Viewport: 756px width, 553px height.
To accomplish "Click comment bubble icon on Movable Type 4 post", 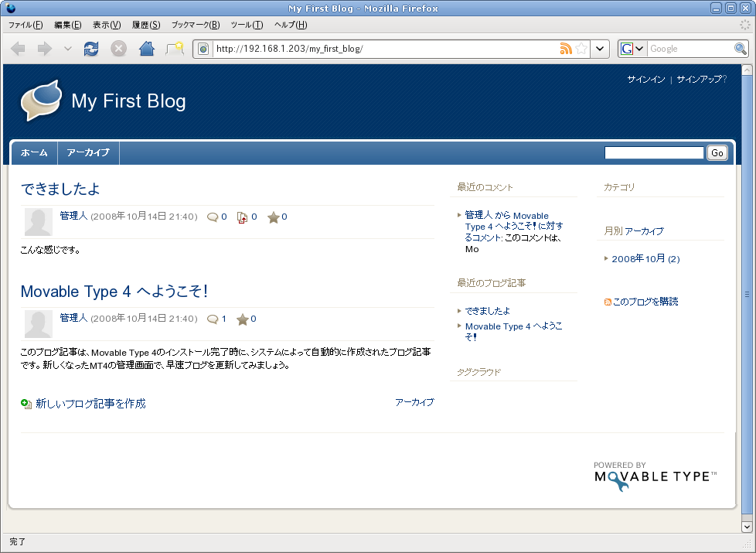I will (x=212, y=319).
